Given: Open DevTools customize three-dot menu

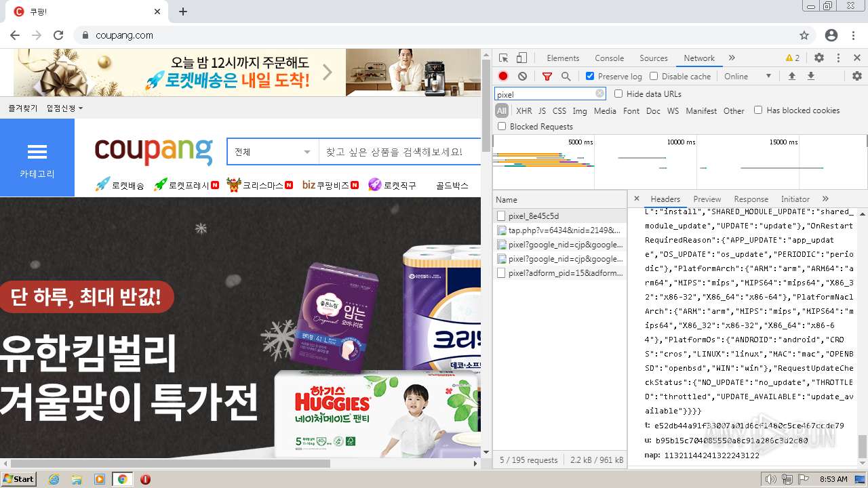Looking at the screenshot, I should point(838,58).
